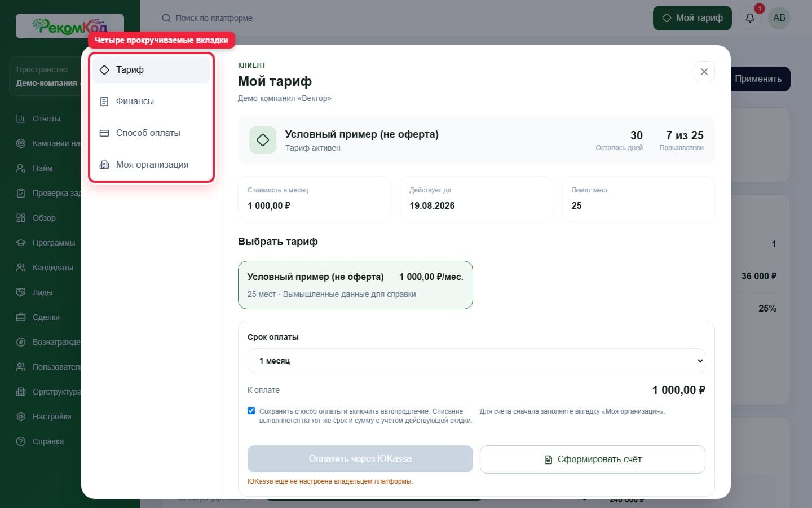Open the Тариф tab
812x508 pixels.
pos(151,70)
